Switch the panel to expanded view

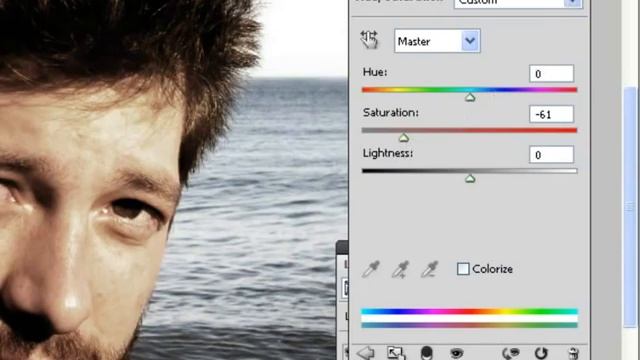coord(396,353)
